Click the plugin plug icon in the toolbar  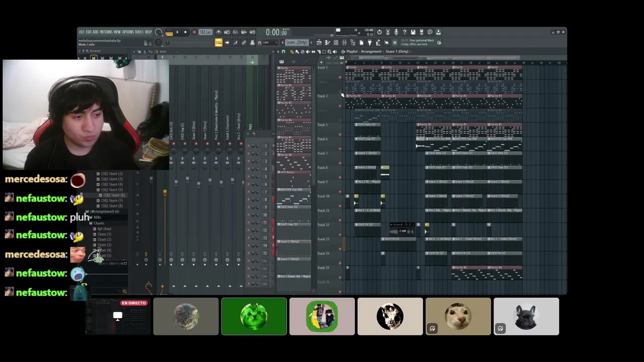point(369,42)
